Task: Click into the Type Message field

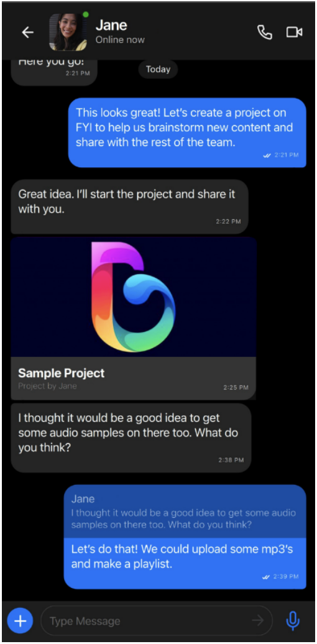Action: point(157,620)
